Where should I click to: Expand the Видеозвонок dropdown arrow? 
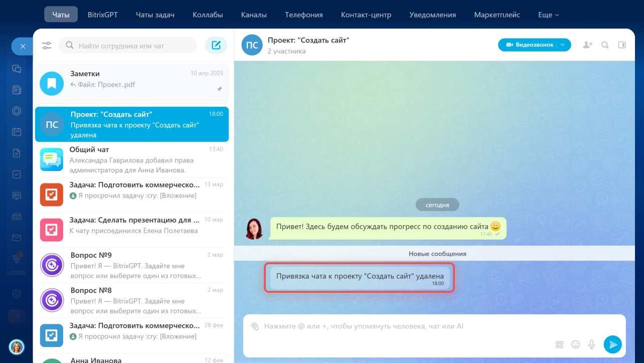[563, 45]
